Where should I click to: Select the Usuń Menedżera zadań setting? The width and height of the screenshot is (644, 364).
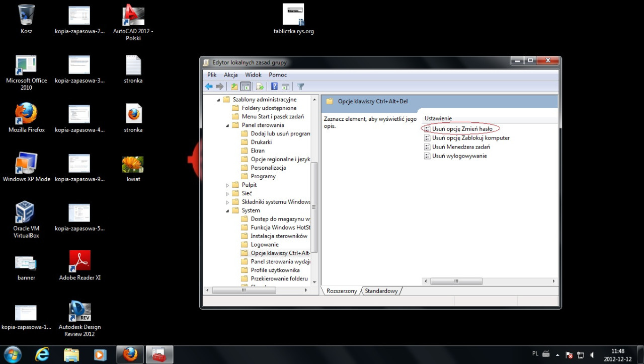[461, 147]
